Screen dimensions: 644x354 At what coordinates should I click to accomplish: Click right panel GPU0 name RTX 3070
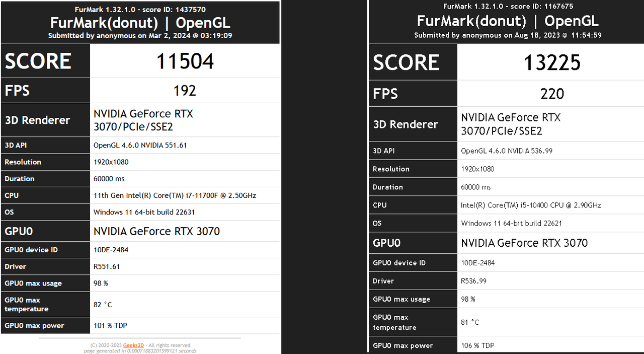[524, 243]
